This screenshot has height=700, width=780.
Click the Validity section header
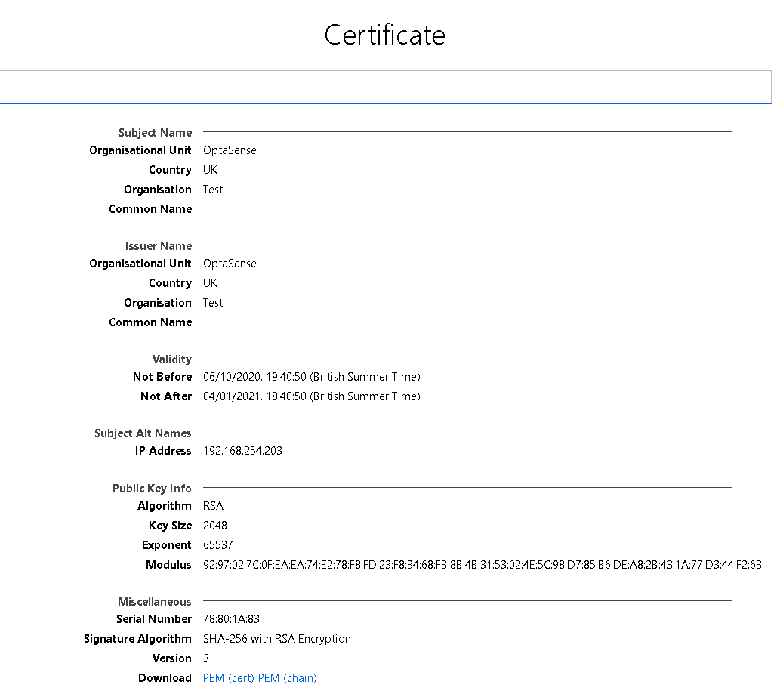[x=171, y=359]
